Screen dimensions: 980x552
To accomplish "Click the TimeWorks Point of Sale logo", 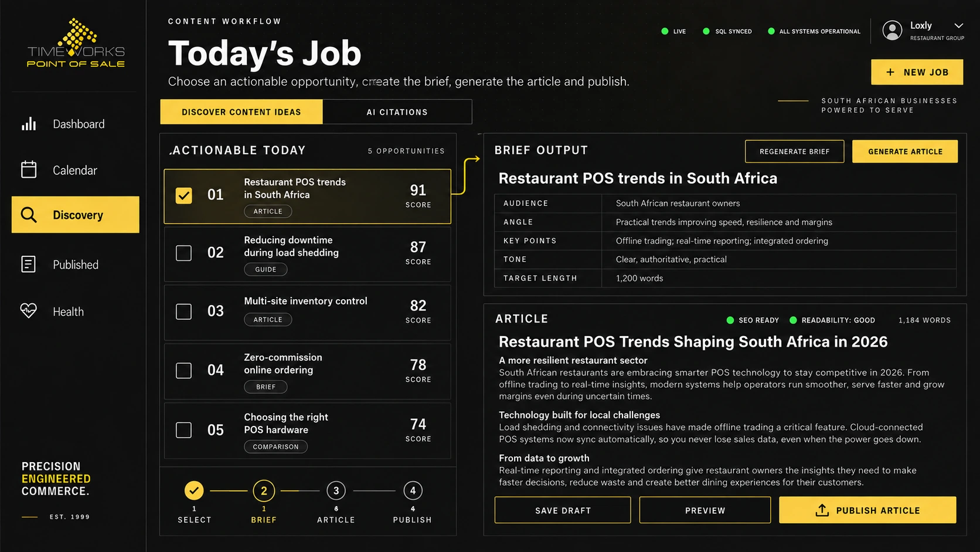I will click(x=76, y=43).
